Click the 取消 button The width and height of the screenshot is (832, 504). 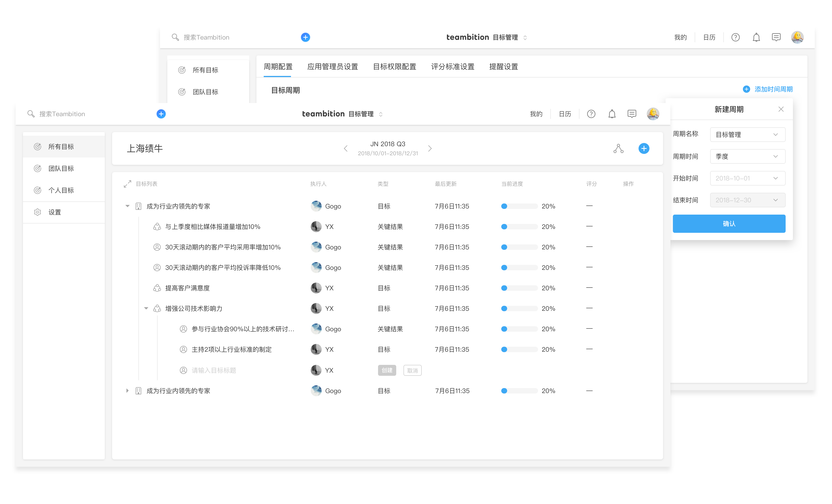412,370
